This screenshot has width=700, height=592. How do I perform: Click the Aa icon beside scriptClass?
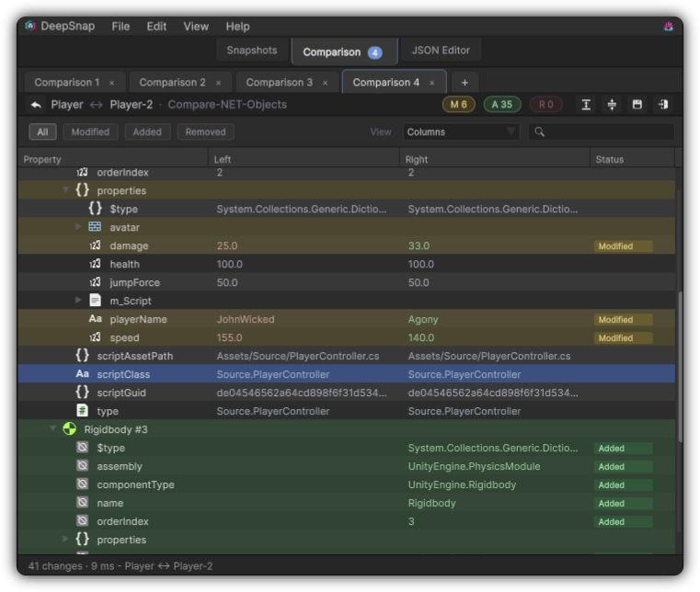pyautogui.click(x=82, y=374)
